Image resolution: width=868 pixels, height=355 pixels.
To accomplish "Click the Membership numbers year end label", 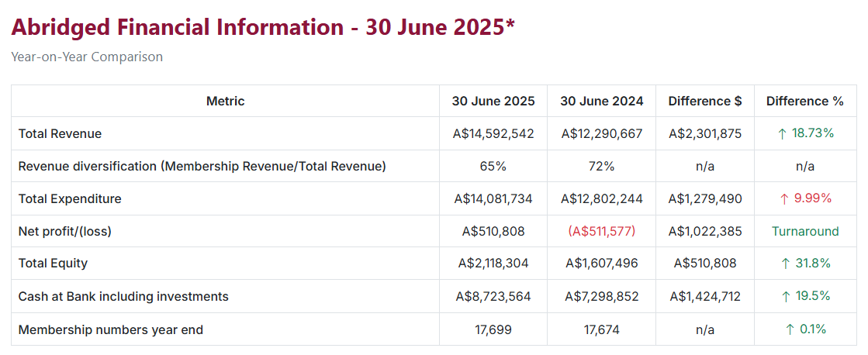I will coord(110,329).
